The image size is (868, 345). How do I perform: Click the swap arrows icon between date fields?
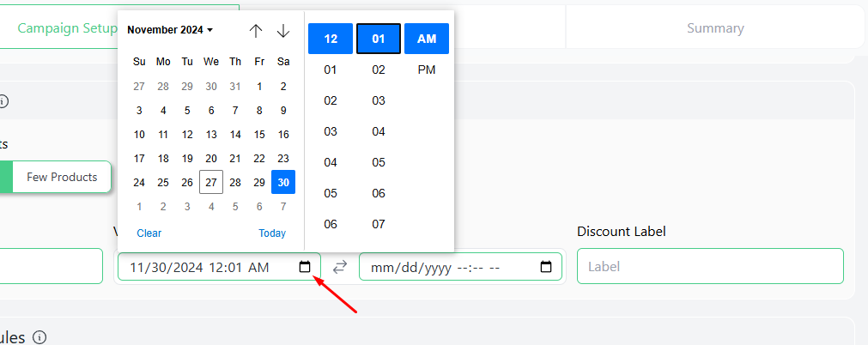[339, 267]
